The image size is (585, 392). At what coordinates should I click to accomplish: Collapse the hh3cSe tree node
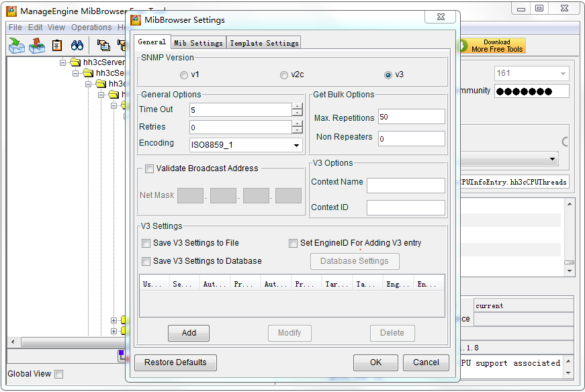[75, 73]
